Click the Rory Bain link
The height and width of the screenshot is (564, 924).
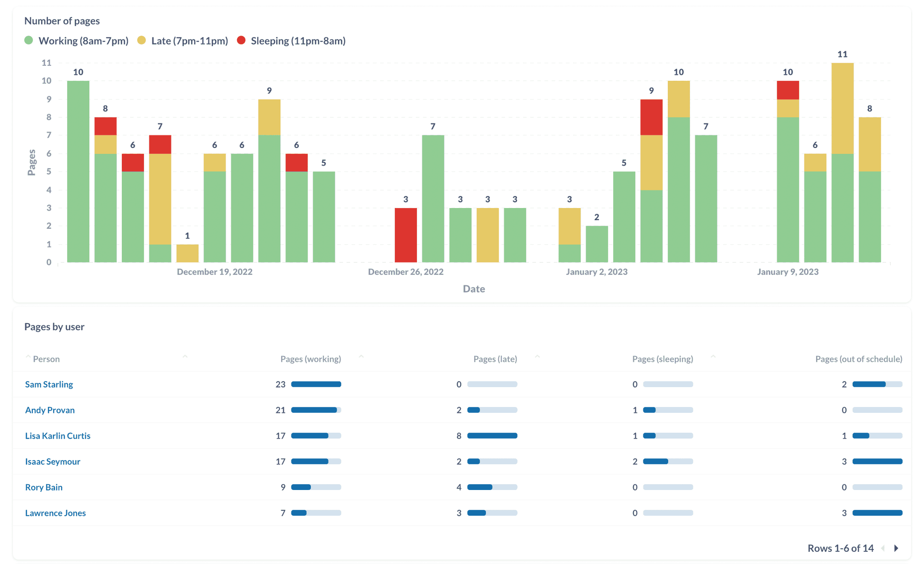tap(44, 487)
